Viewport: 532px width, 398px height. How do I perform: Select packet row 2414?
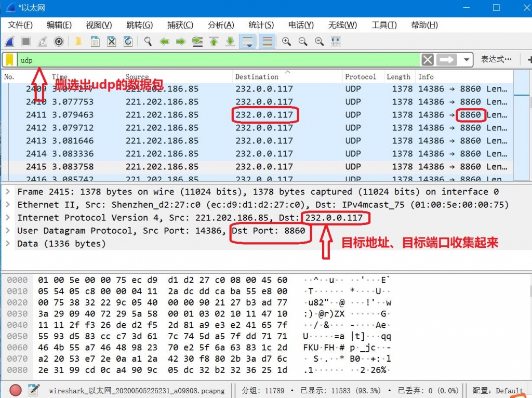tap(258, 154)
